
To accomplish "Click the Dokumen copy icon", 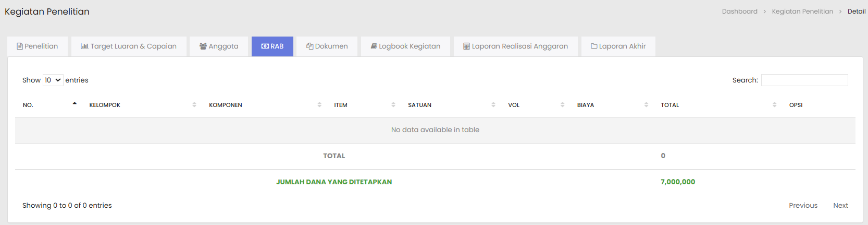I will 309,46.
